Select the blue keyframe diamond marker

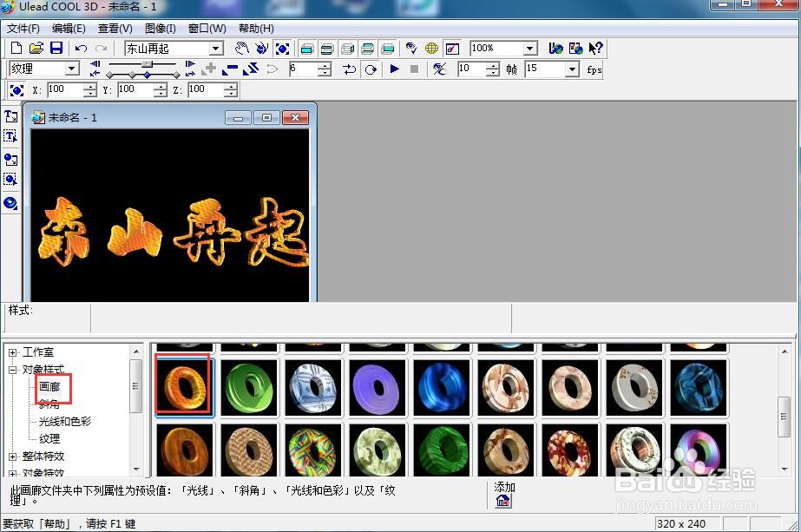[x=148, y=76]
